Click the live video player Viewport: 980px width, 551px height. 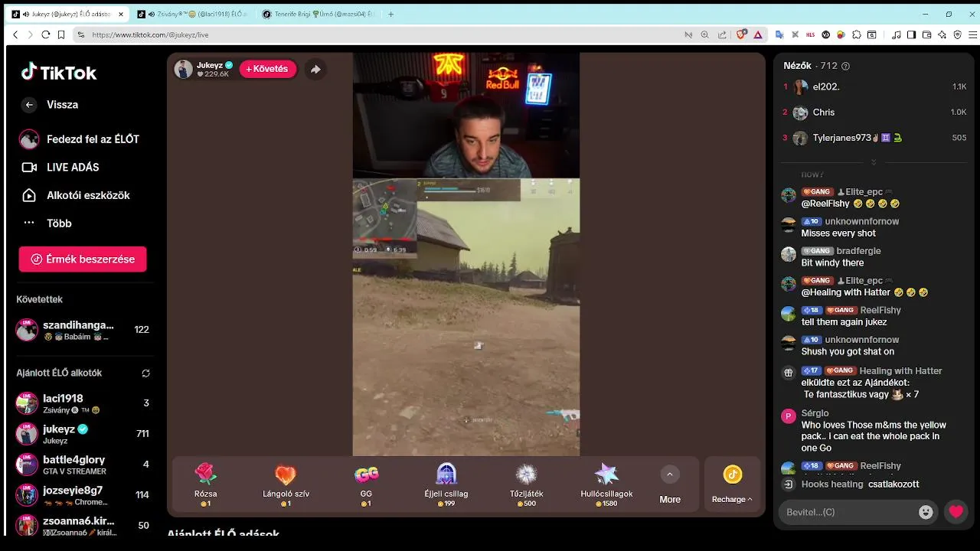(466, 254)
